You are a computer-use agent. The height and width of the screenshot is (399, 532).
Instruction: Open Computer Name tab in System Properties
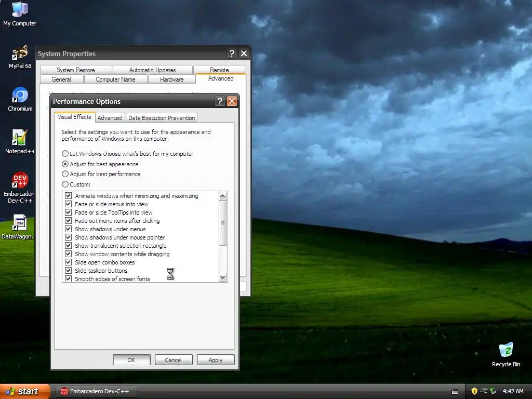coord(115,79)
